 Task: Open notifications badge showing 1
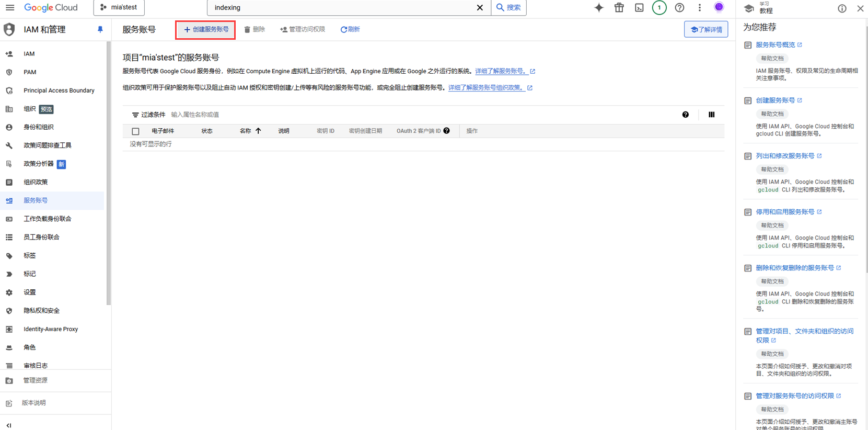pos(659,8)
